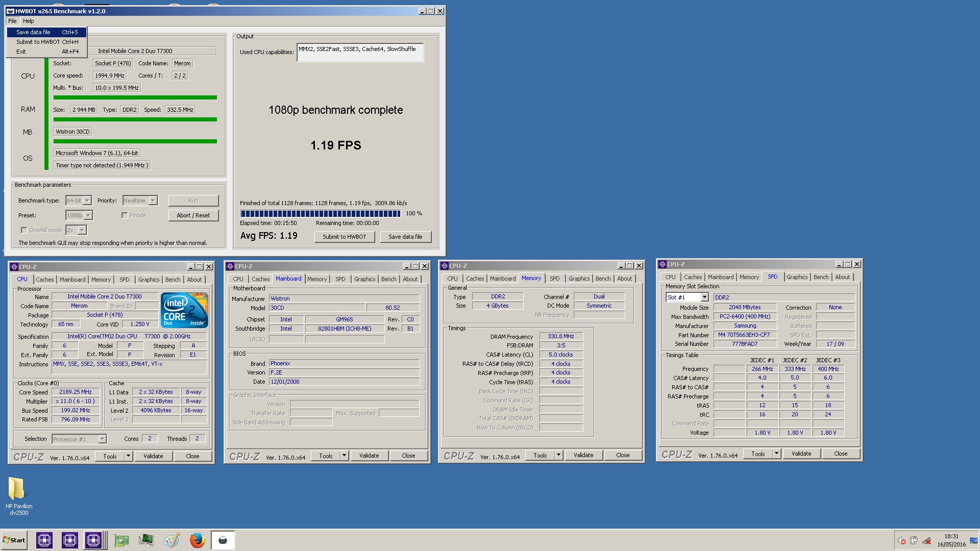Click the disconnected network signal tray icon

click(926, 541)
